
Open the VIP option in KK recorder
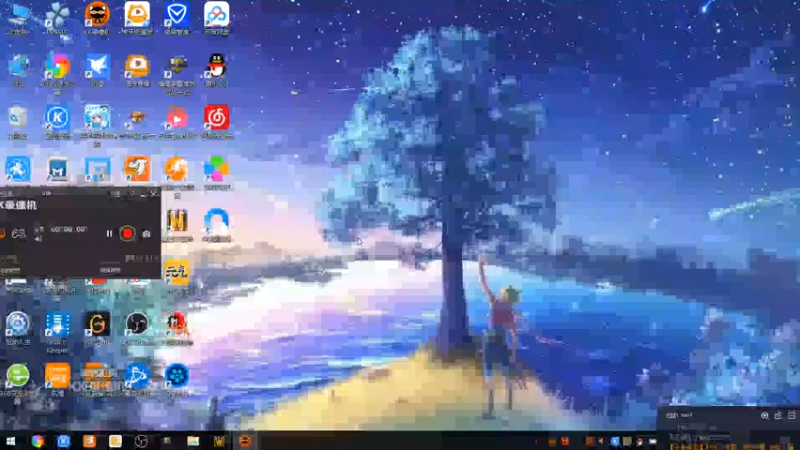tap(46, 194)
